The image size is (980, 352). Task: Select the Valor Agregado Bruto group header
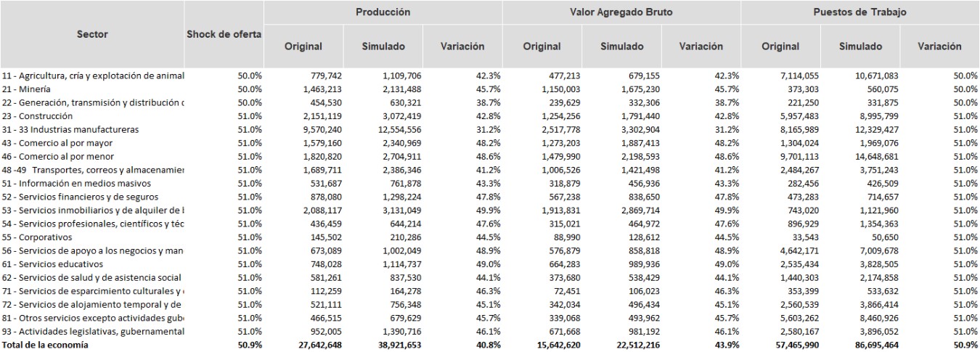pyautogui.click(x=621, y=12)
